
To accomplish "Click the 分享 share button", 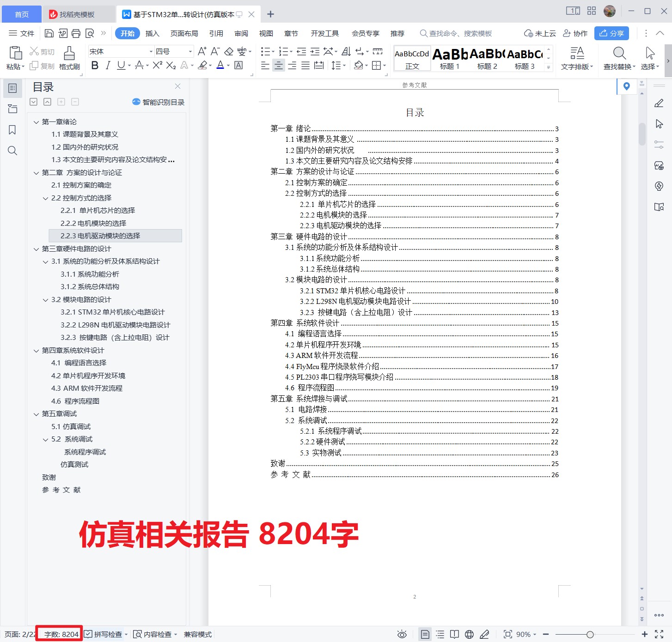I will [x=611, y=33].
